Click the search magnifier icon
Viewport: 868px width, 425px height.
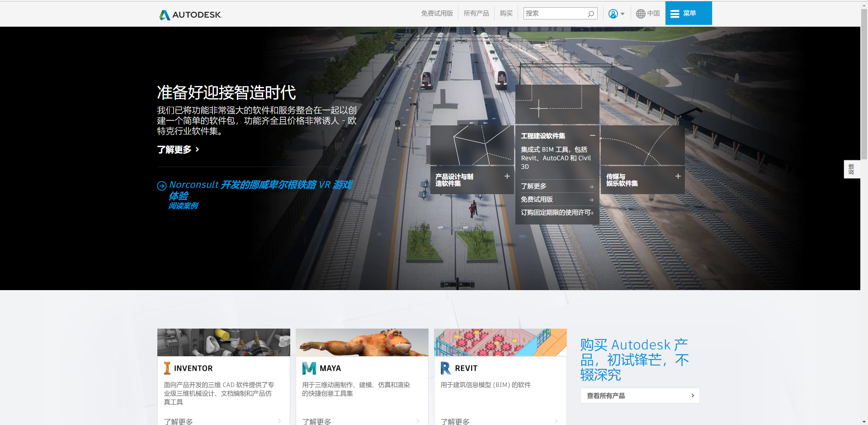[x=590, y=14]
